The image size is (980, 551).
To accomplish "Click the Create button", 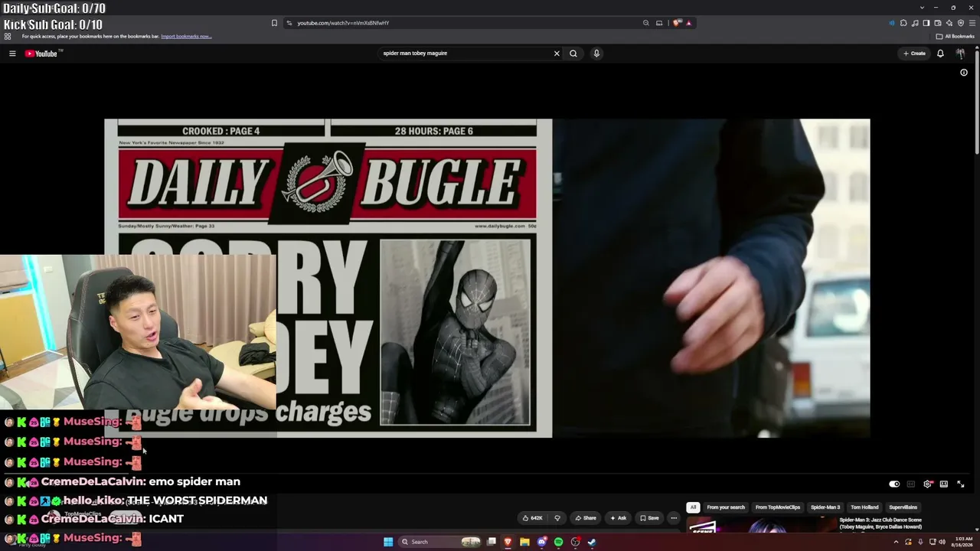I will pyautogui.click(x=914, y=54).
